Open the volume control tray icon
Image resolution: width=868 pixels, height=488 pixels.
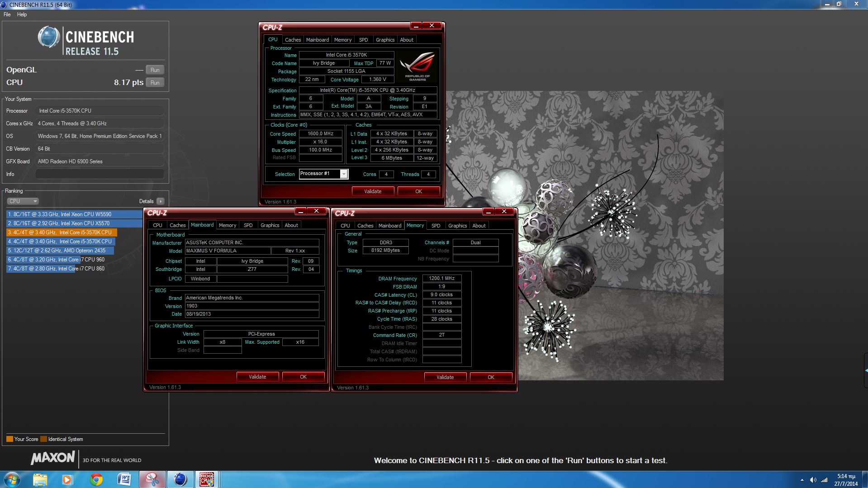(813, 480)
